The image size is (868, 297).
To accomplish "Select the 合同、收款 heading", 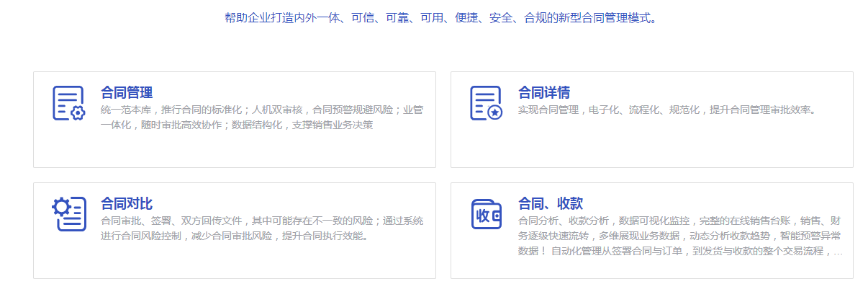I will [x=551, y=204].
